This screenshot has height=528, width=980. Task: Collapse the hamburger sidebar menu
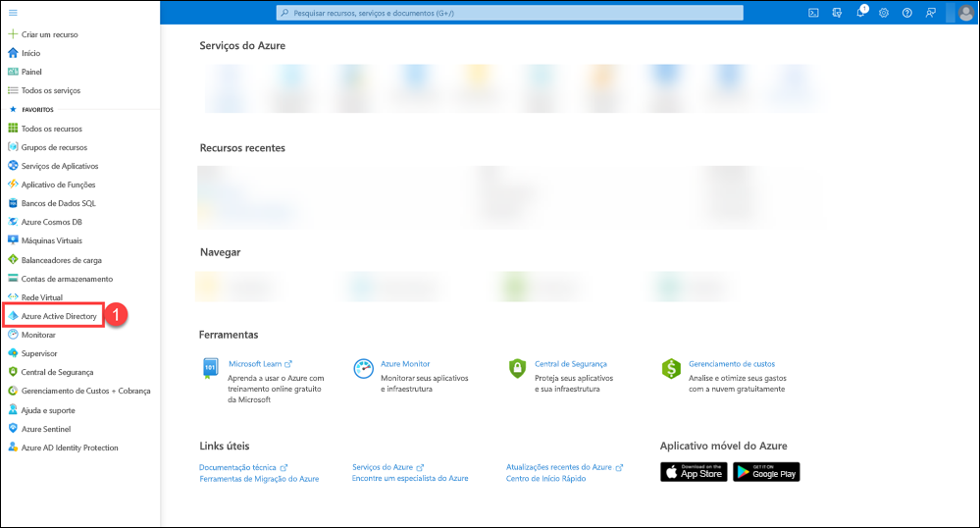[13, 12]
